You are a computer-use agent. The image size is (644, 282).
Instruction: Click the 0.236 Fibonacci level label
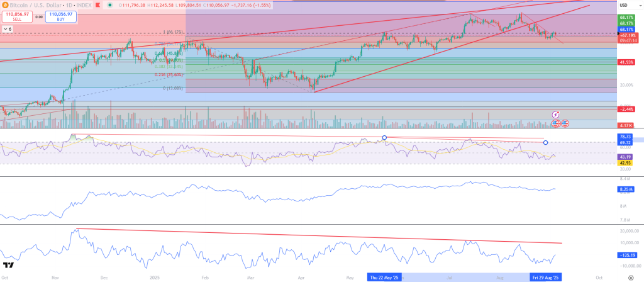pos(169,75)
